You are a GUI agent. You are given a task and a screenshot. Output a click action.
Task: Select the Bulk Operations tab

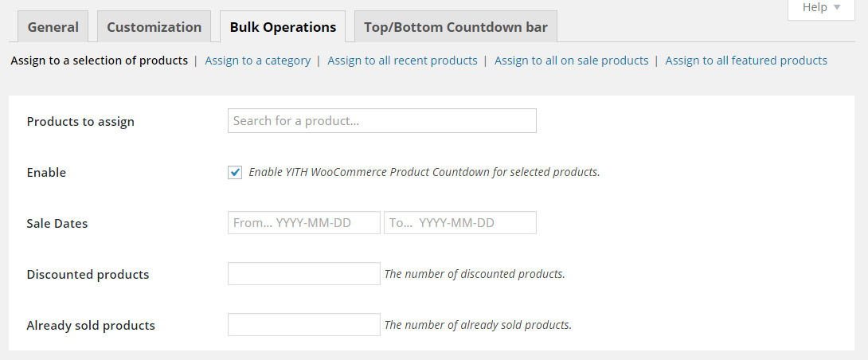283,27
